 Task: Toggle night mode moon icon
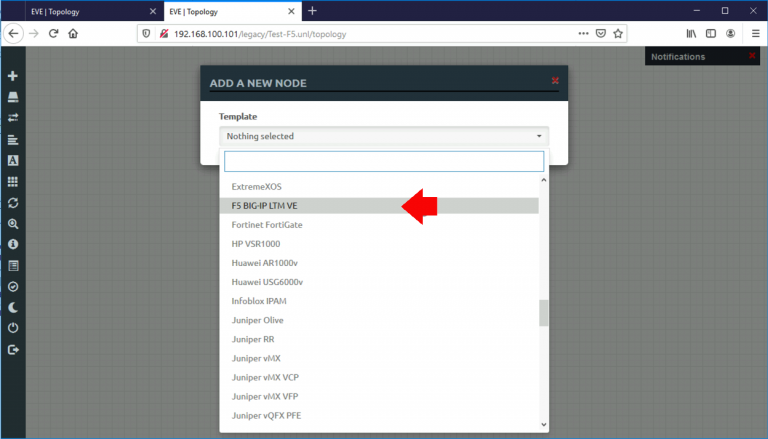tap(13, 307)
